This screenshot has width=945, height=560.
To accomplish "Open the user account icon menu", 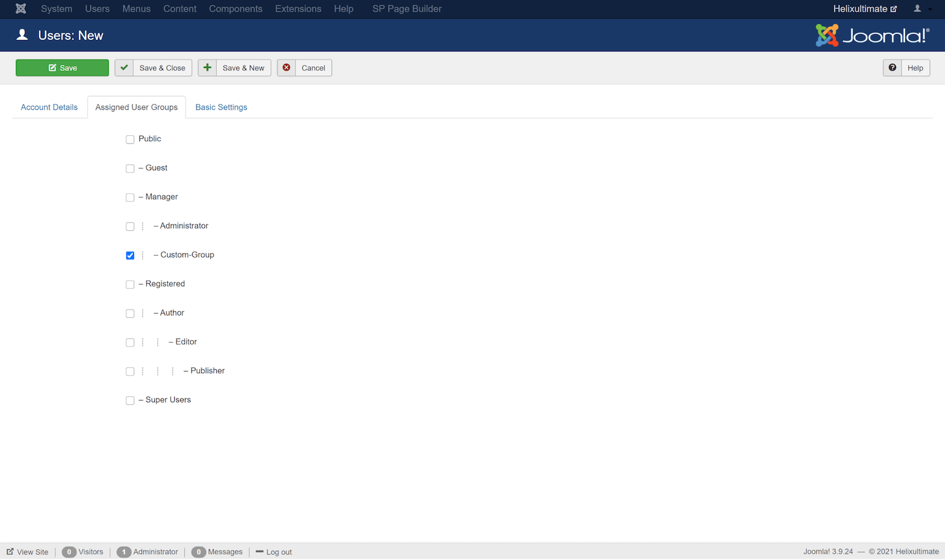I will 921,9.
